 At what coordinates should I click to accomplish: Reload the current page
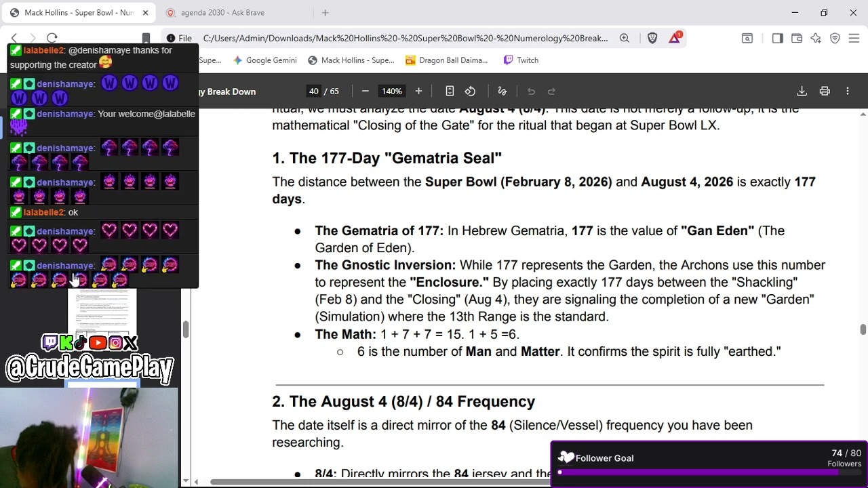coord(52,38)
